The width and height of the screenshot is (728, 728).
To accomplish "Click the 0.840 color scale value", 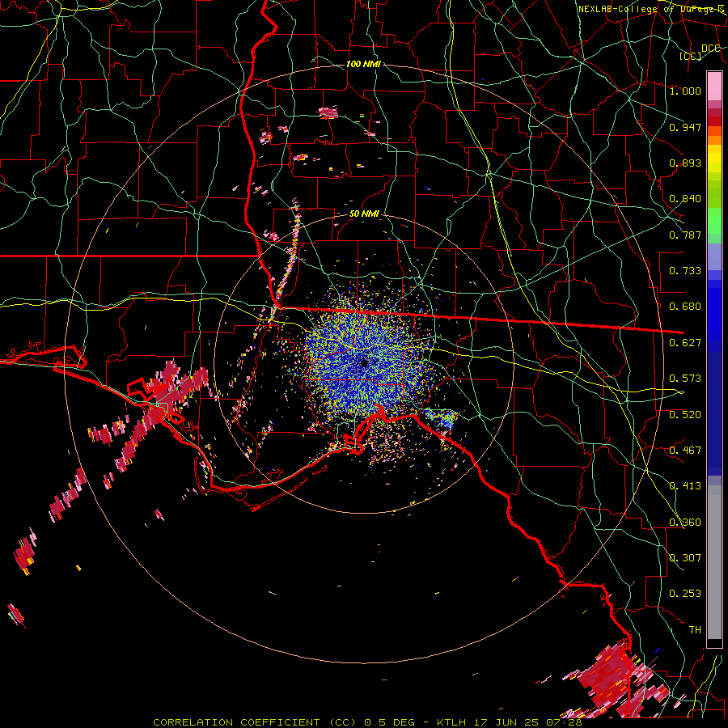I will click(685, 199).
